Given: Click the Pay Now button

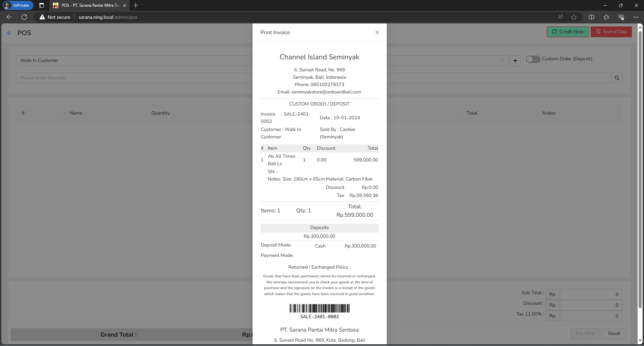Looking at the screenshot, I should tap(585, 334).
